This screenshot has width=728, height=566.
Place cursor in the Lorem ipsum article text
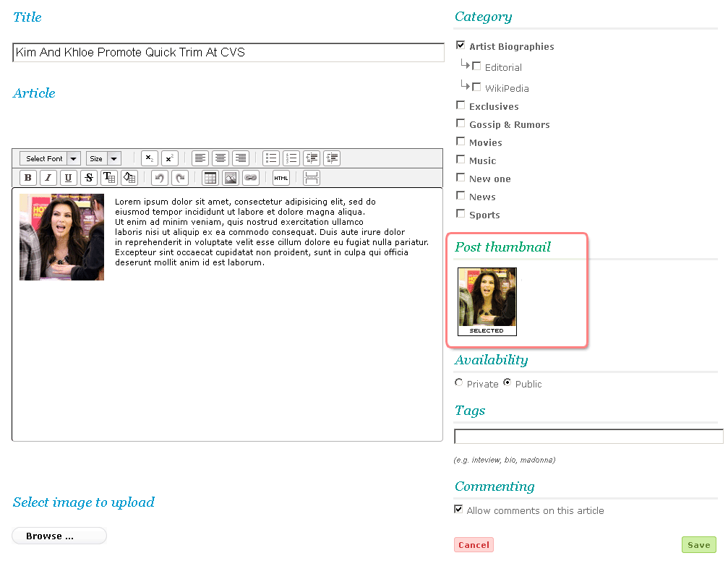pyautogui.click(x=272, y=232)
